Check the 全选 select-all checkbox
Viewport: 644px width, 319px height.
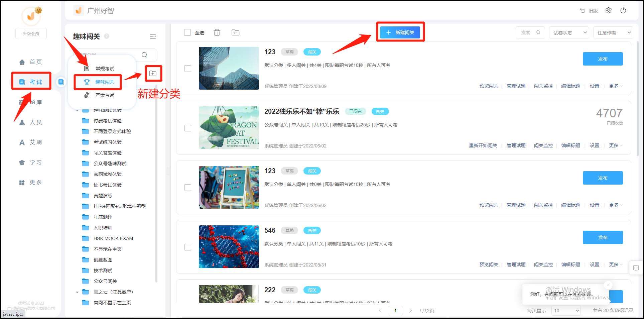coord(187,32)
